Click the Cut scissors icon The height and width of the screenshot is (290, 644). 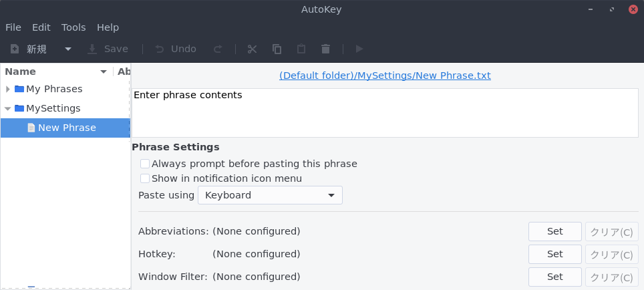(252, 49)
